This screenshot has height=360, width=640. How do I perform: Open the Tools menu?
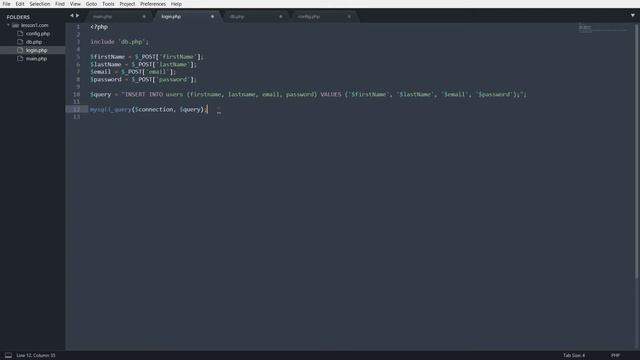point(108,4)
